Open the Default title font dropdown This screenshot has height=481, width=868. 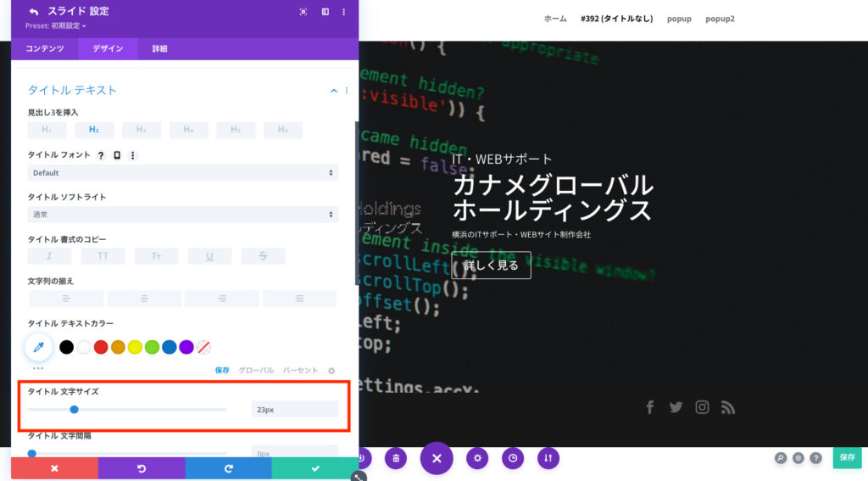pyautogui.click(x=183, y=173)
